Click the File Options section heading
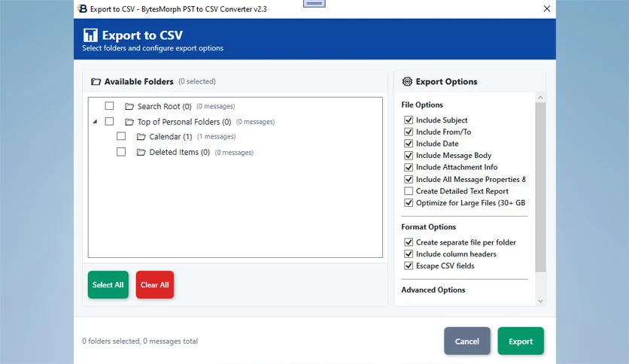Viewport: 629px width, 364px height. coord(422,105)
